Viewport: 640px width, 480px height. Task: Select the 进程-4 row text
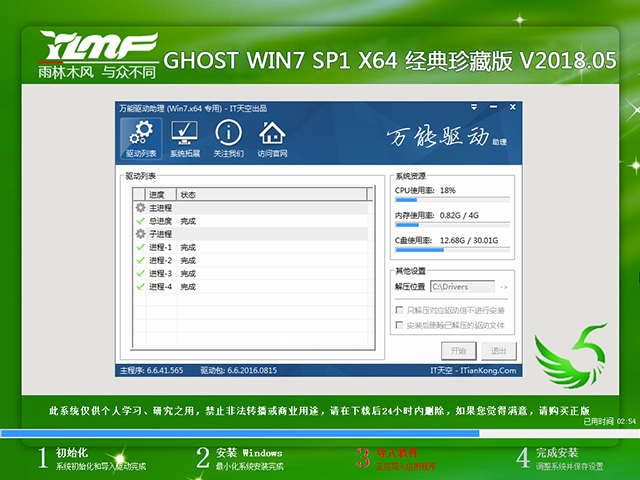point(160,287)
